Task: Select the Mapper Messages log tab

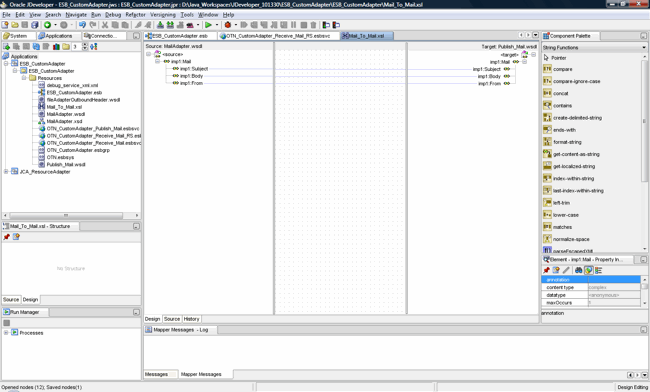Action: (201, 374)
